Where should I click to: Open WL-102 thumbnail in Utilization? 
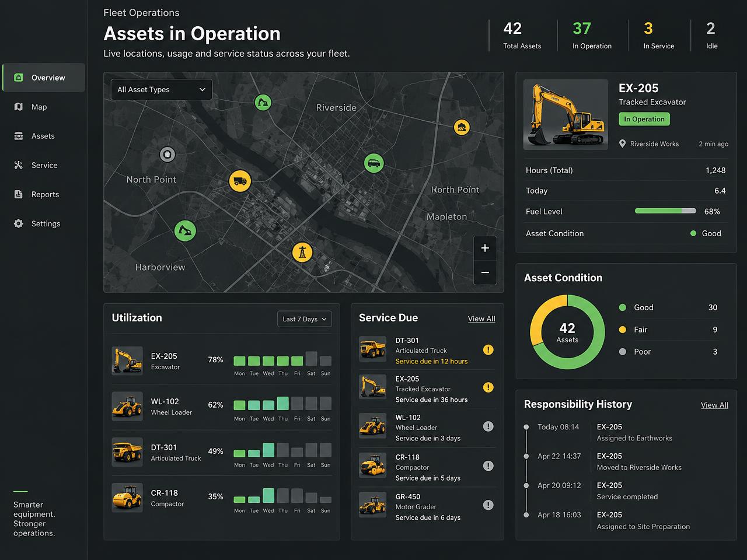[127, 406]
